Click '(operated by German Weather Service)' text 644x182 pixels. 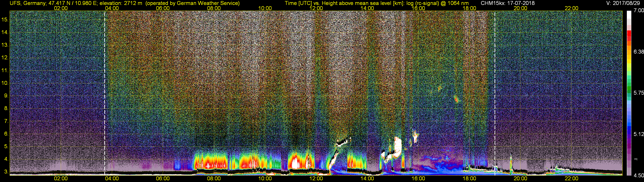coord(193,3)
